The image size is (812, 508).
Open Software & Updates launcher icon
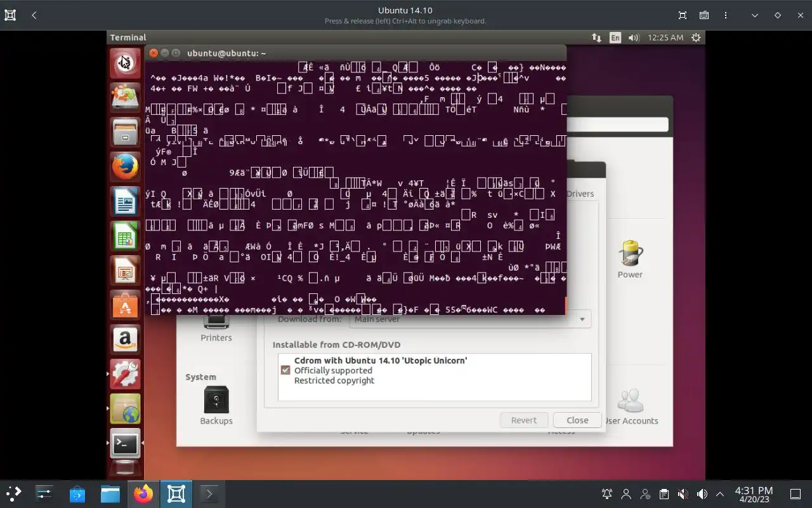pos(125,410)
